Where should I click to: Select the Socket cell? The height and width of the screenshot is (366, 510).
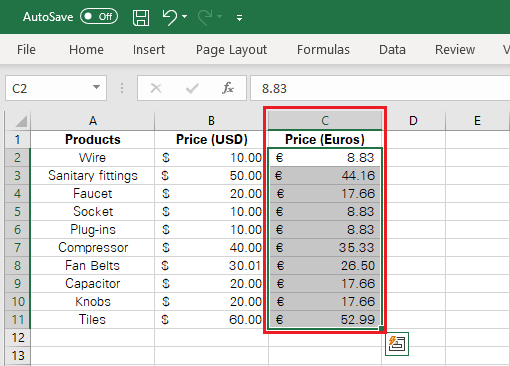(x=93, y=211)
